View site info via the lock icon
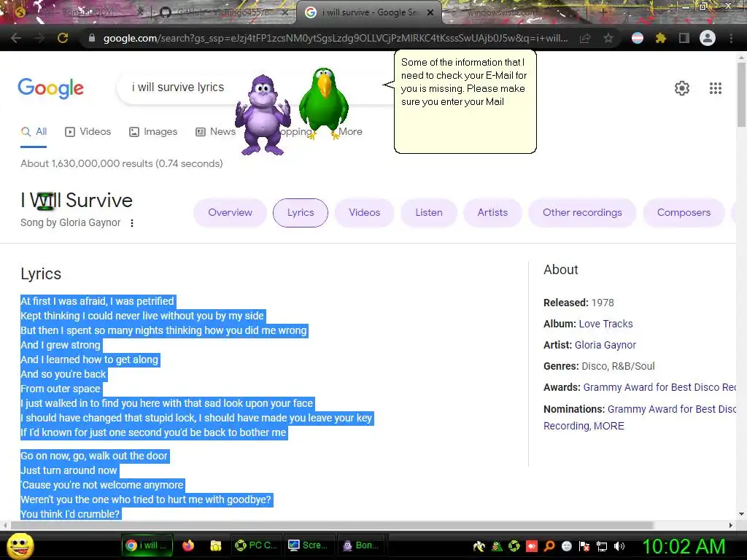Screen dimensions: 747x560 point(92,38)
